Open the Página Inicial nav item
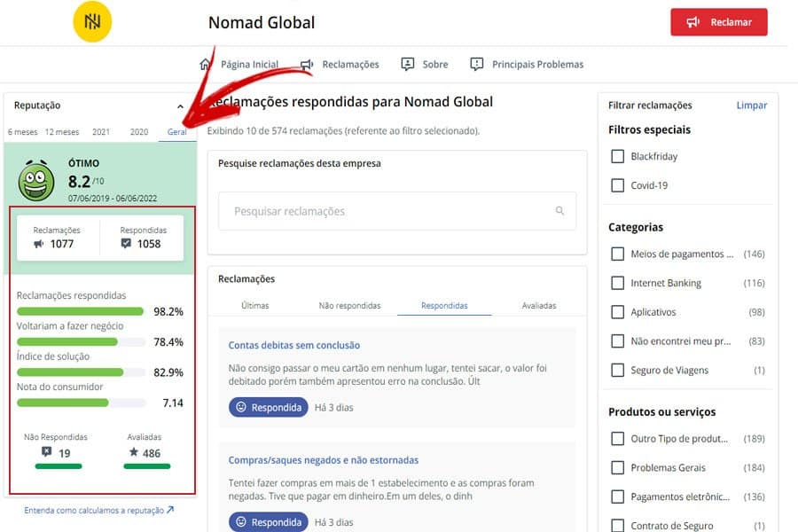This screenshot has width=798, height=532. click(x=249, y=65)
